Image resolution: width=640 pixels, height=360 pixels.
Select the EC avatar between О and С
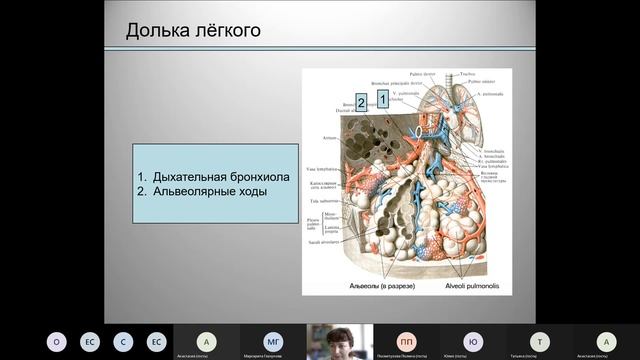[90, 342]
